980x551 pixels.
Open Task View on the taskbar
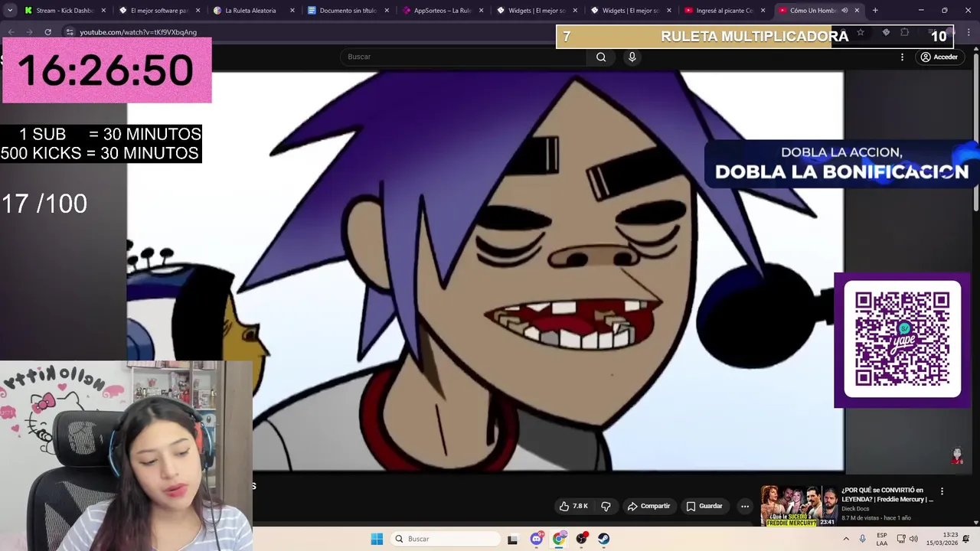[x=512, y=539]
